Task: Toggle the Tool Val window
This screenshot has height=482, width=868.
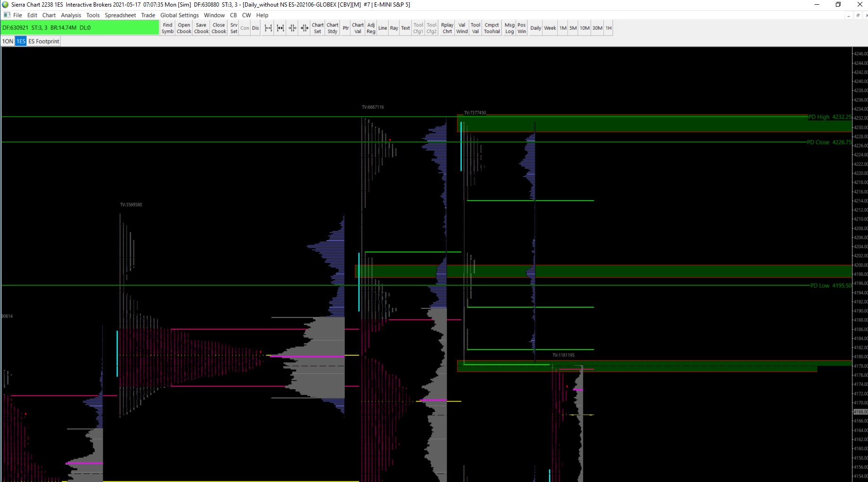Action: tap(475, 28)
